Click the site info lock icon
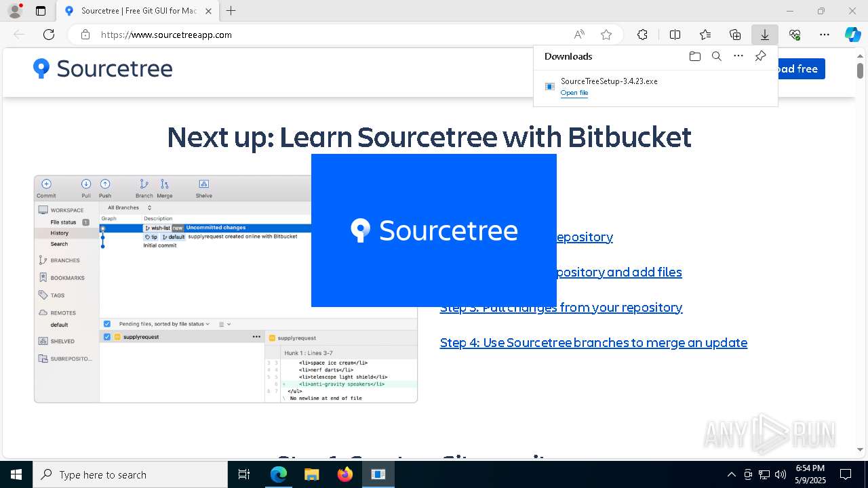This screenshot has height=488, width=868. (85, 35)
